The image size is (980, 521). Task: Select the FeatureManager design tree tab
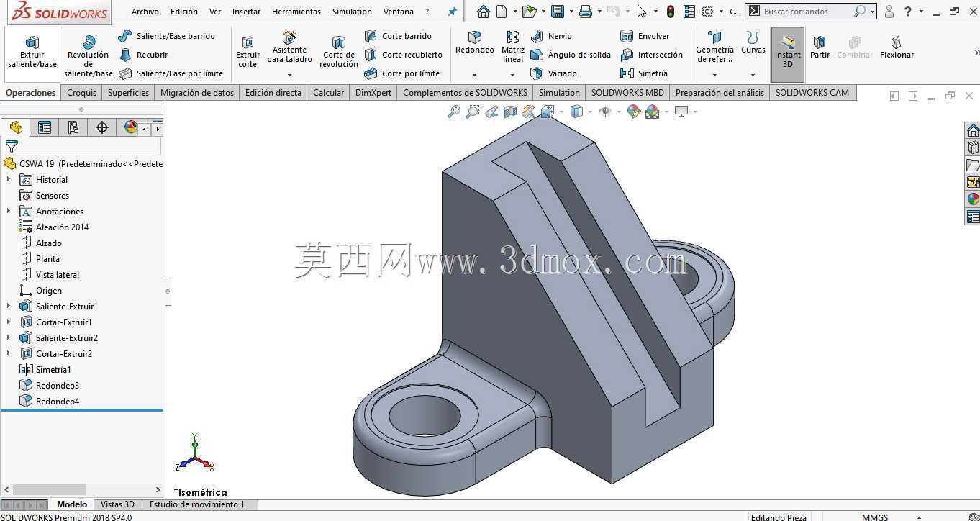tap(16, 127)
